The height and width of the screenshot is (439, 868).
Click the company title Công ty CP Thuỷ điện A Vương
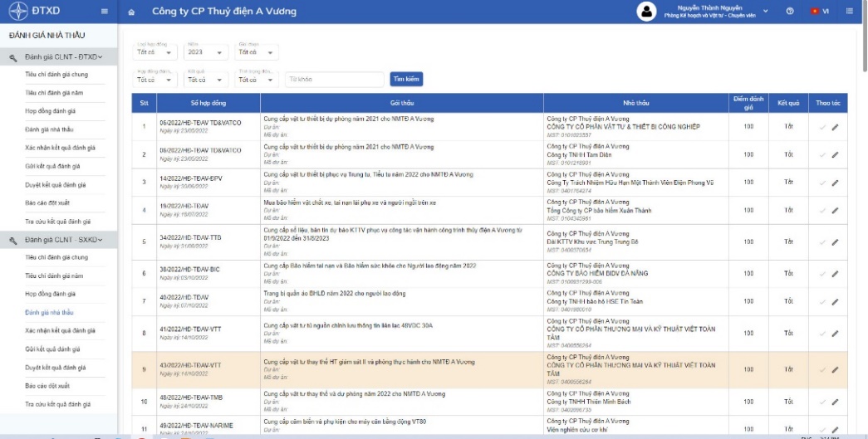(224, 12)
